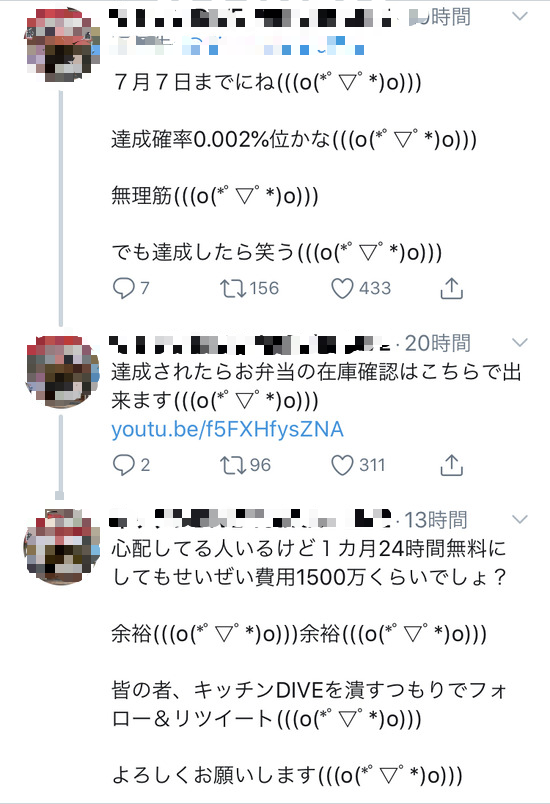Open the 13時間 timestamp link
This screenshot has height=804, width=550.
tap(436, 520)
